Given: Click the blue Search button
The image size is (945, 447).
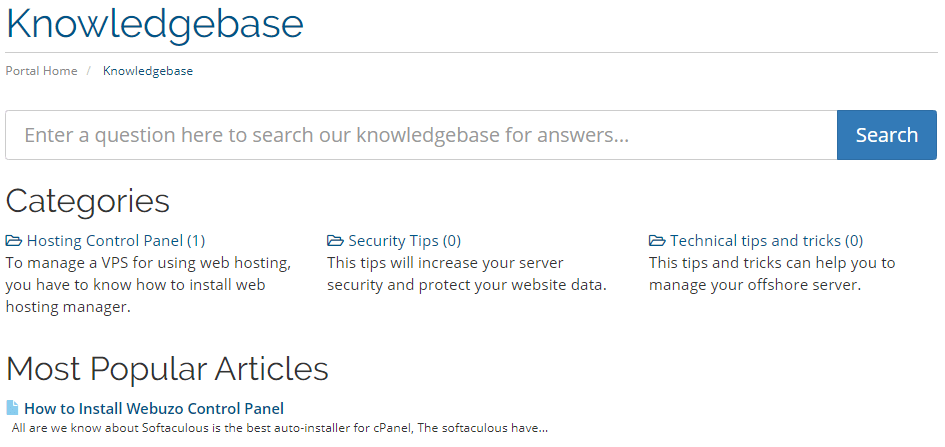Looking at the screenshot, I should (887, 135).
